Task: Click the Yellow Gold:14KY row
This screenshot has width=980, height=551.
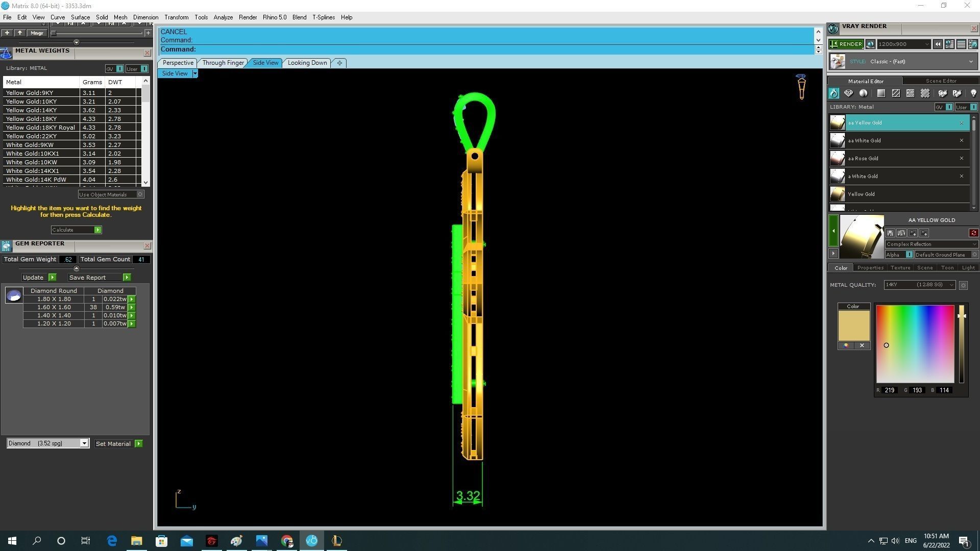Action: pyautogui.click(x=71, y=110)
